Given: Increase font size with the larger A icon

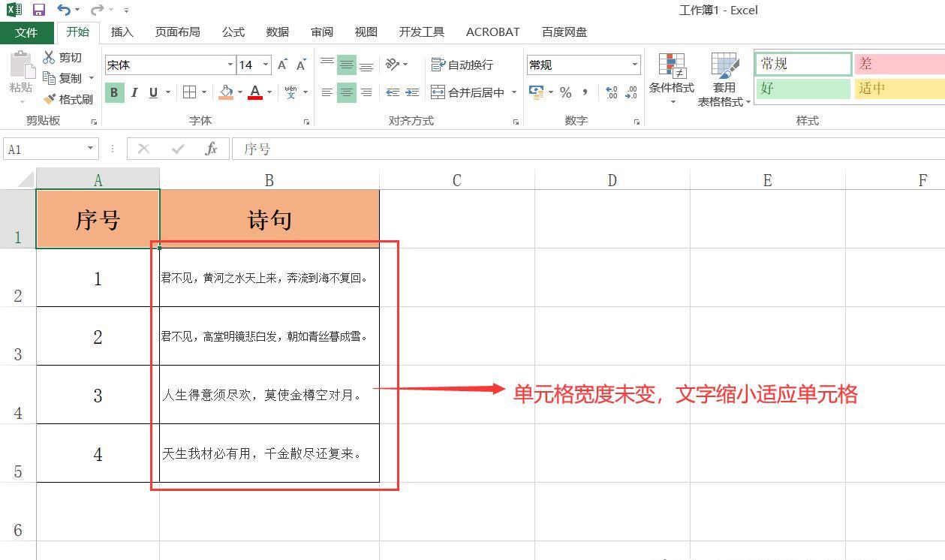Looking at the screenshot, I should (x=282, y=65).
